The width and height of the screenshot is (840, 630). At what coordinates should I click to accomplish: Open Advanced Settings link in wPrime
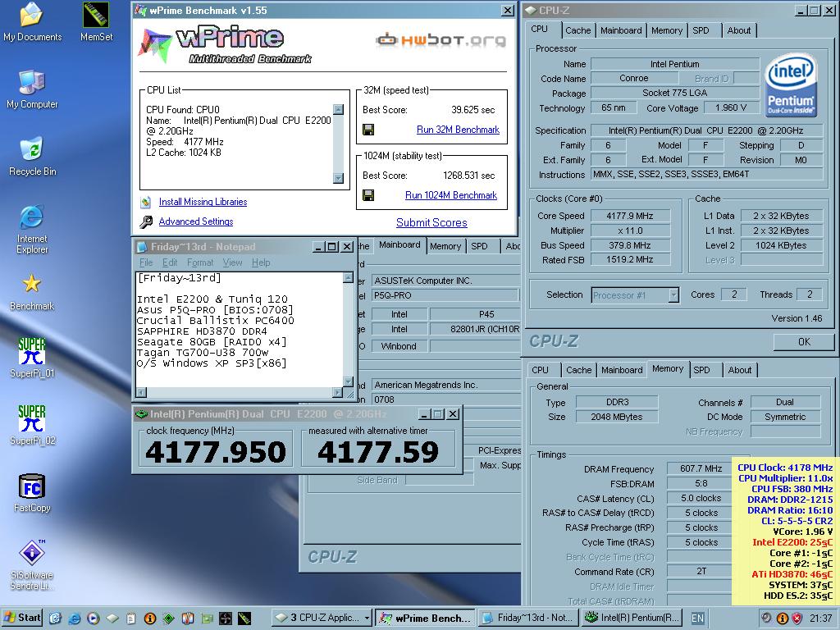click(x=196, y=221)
